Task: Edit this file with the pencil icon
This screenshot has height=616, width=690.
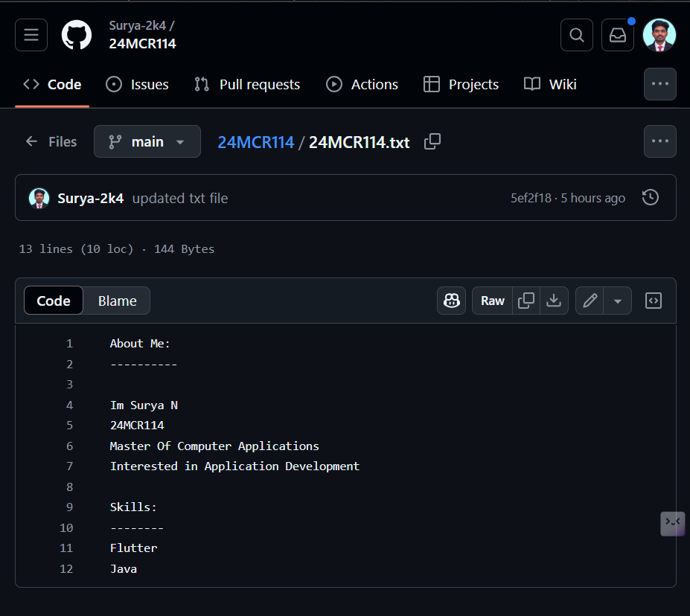Action: click(x=590, y=301)
